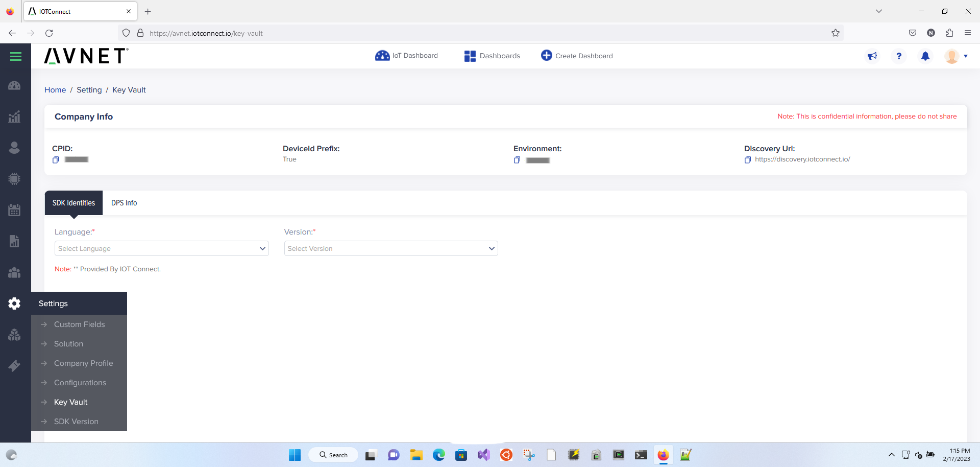Open the Select Version dropdown
Screen dimensions: 980x467
pos(391,248)
